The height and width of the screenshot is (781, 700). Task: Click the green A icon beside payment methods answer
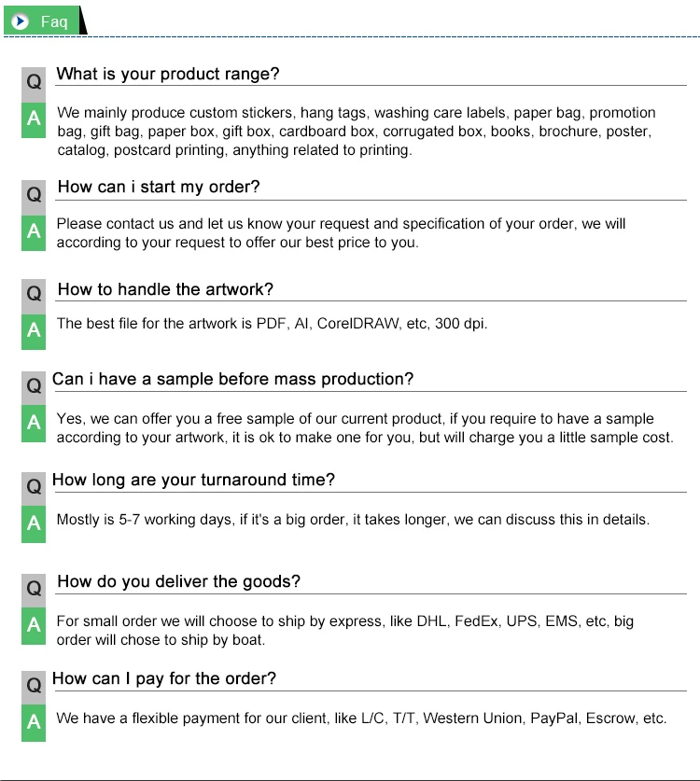34,722
